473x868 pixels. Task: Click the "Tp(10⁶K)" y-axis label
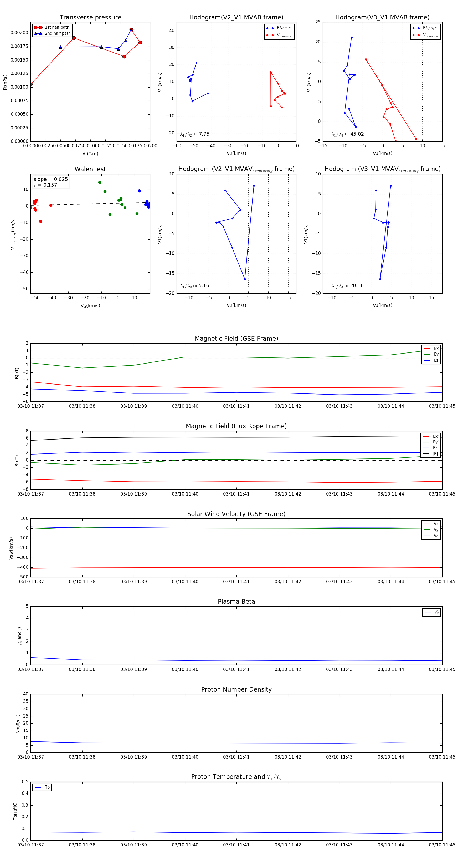[x=15, y=811]
